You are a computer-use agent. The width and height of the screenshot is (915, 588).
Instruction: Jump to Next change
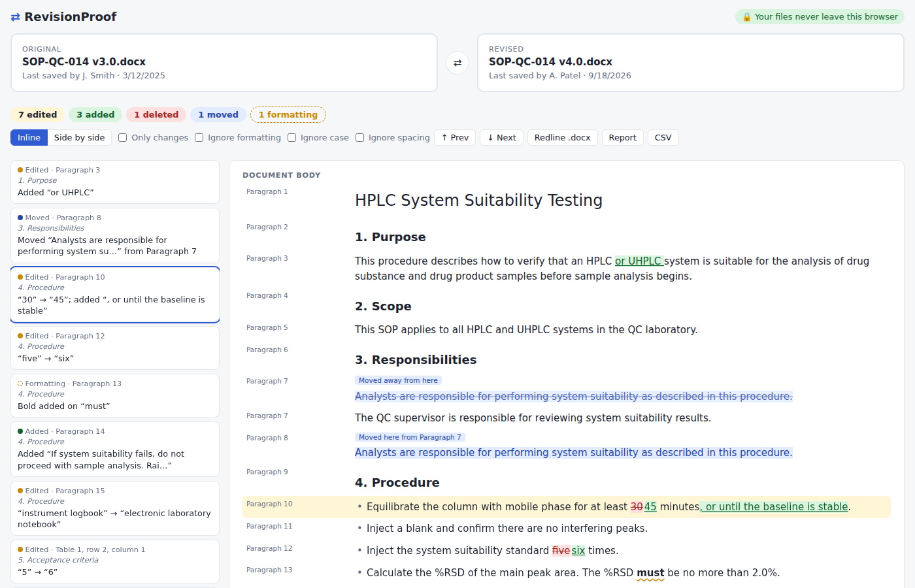tap(502, 138)
